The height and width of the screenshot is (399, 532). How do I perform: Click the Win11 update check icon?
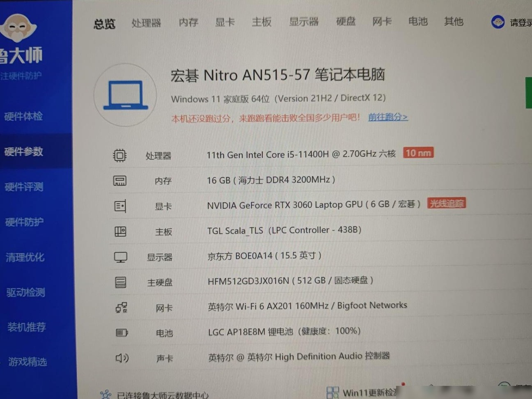pos(332,392)
